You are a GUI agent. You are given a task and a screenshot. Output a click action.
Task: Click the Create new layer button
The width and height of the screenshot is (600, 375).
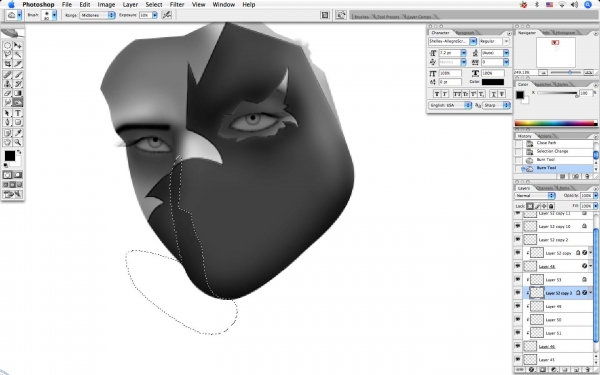click(x=576, y=370)
